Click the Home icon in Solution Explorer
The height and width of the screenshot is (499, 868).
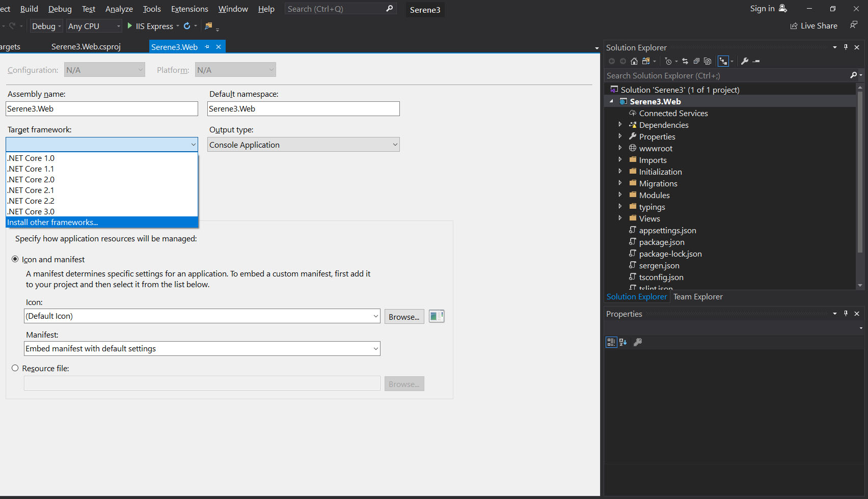pyautogui.click(x=634, y=61)
